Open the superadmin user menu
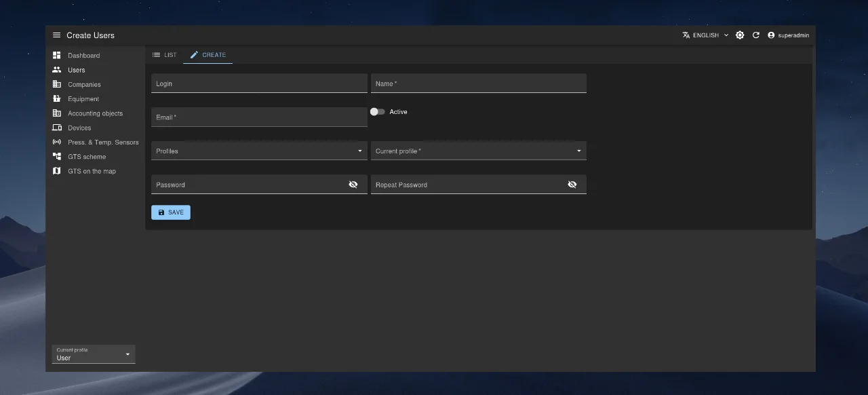Viewport: 868px width, 395px height. pos(788,35)
